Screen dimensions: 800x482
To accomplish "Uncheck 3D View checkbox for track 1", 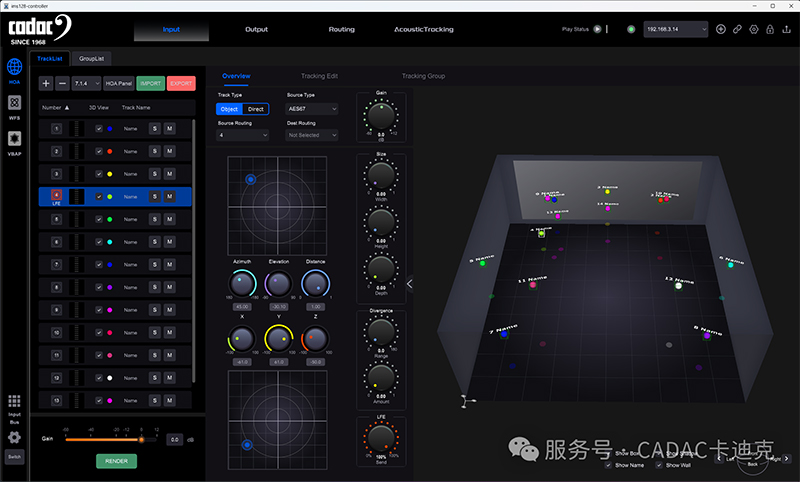I will [x=98, y=128].
